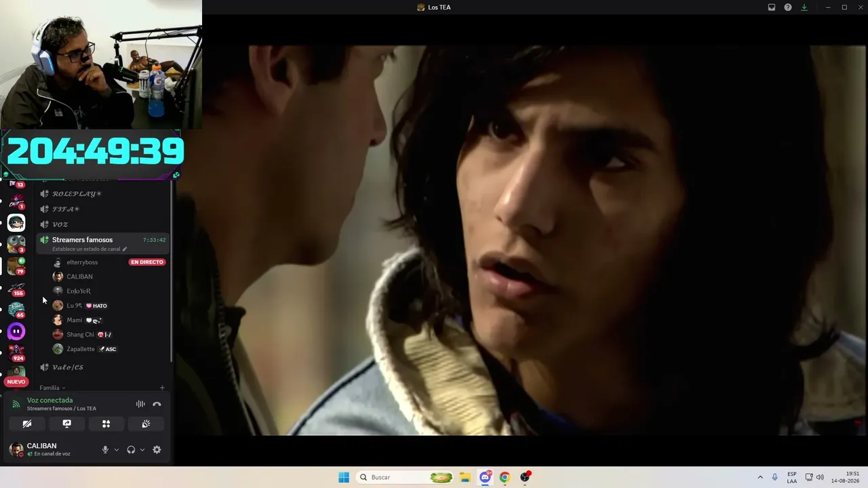The image size is (868, 488).
Task: Edit channel status pencil icon
Action: [x=124, y=249]
